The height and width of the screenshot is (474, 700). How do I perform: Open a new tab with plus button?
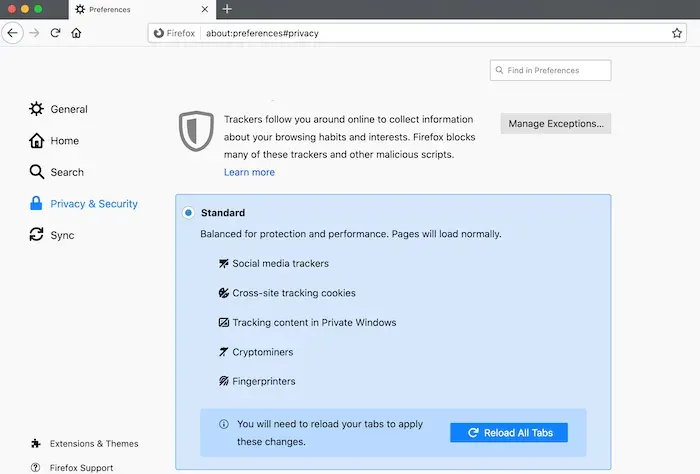227,9
